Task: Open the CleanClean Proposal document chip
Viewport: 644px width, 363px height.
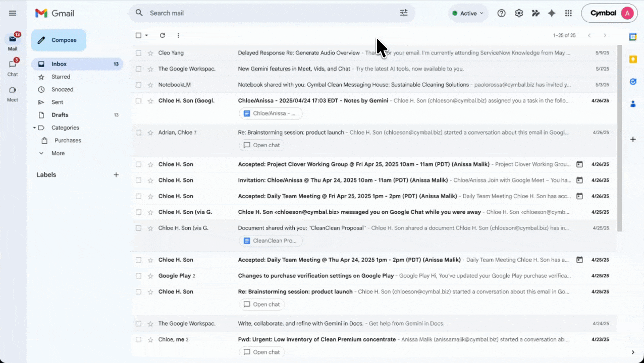Action: point(271,240)
